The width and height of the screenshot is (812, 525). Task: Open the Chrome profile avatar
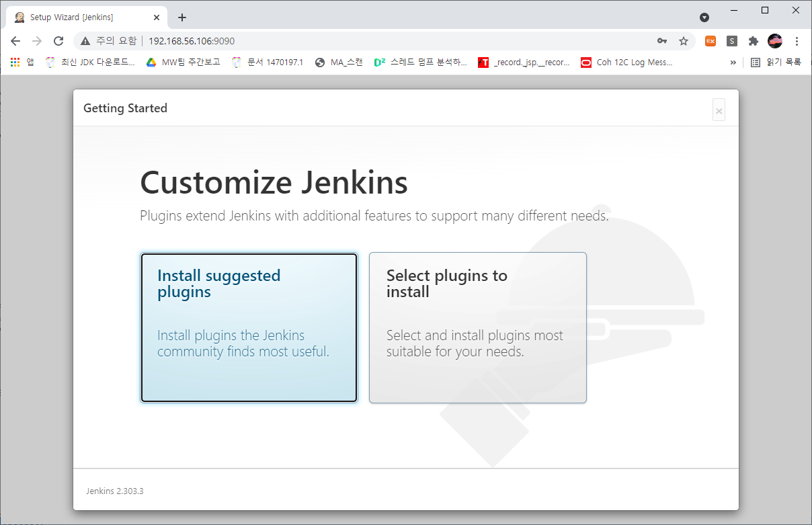click(775, 41)
